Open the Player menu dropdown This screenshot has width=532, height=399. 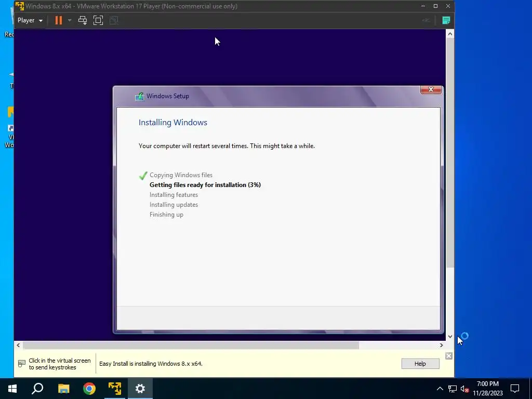[x=30, y=20]
